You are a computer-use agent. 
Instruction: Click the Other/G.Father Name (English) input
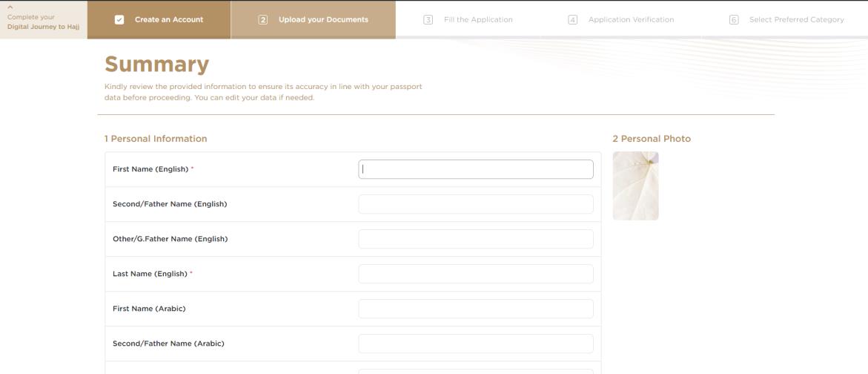476,239
